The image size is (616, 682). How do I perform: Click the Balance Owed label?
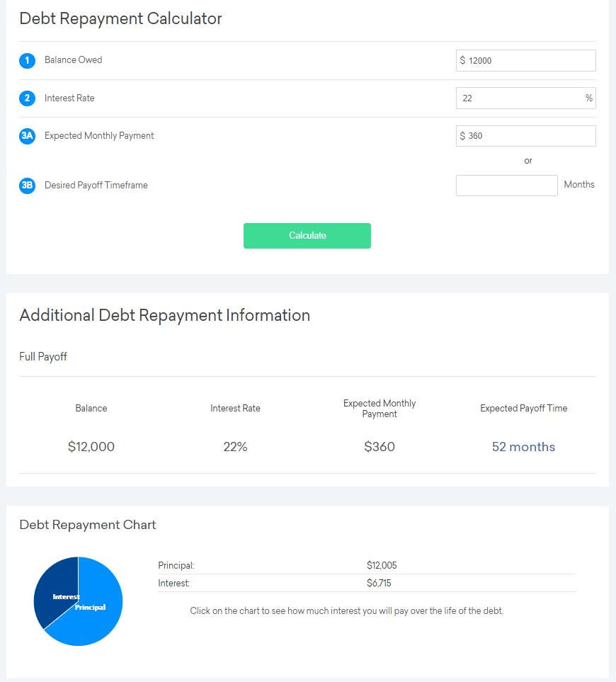pyautogui.click(x=73, y=60)
